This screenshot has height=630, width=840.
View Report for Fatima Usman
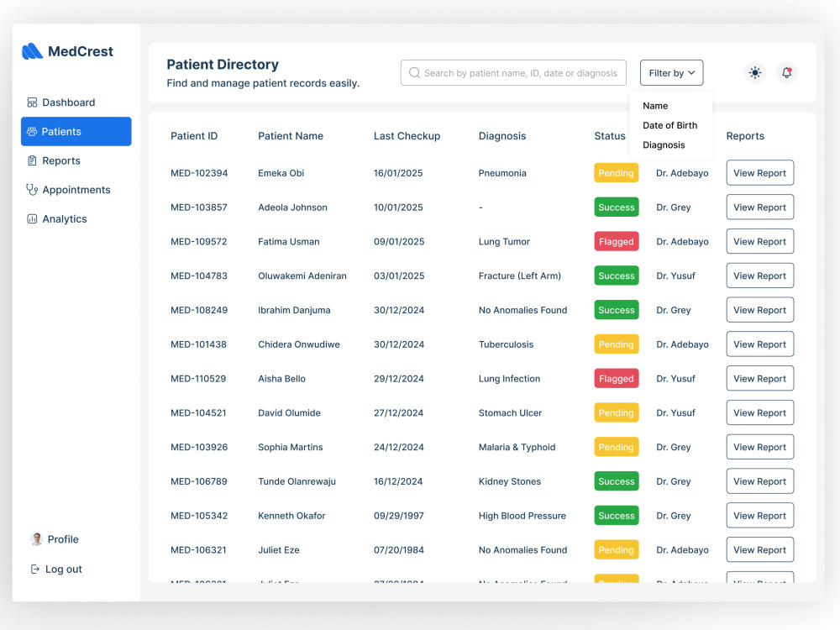759,242
